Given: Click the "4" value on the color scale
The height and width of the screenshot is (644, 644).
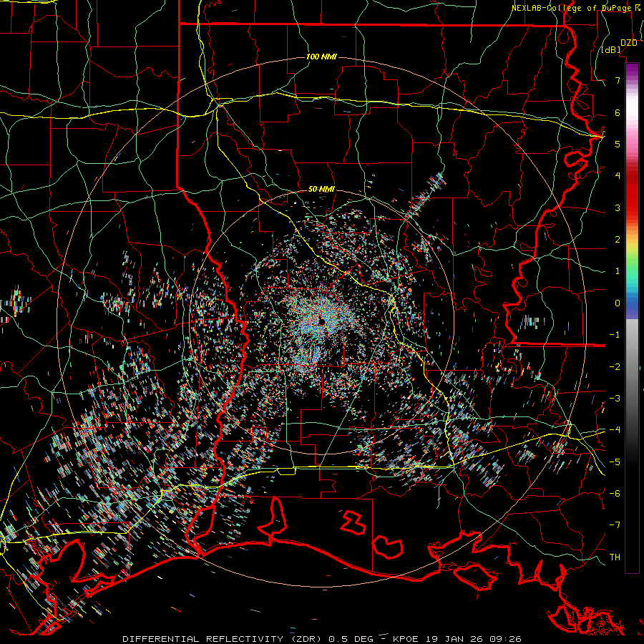Looking at the screenshot, I should click(618, 176).
